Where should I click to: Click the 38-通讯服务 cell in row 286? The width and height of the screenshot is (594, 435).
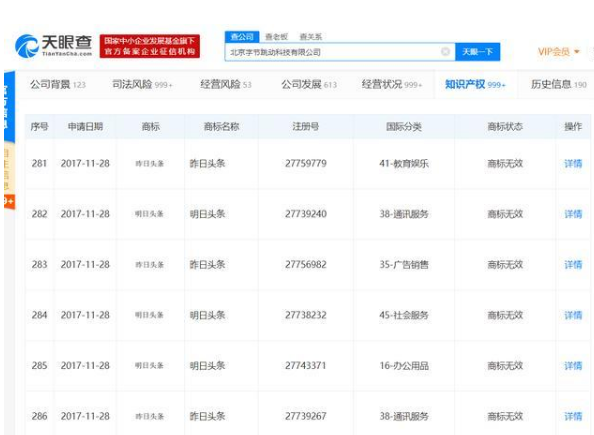[x=404, y=416]
